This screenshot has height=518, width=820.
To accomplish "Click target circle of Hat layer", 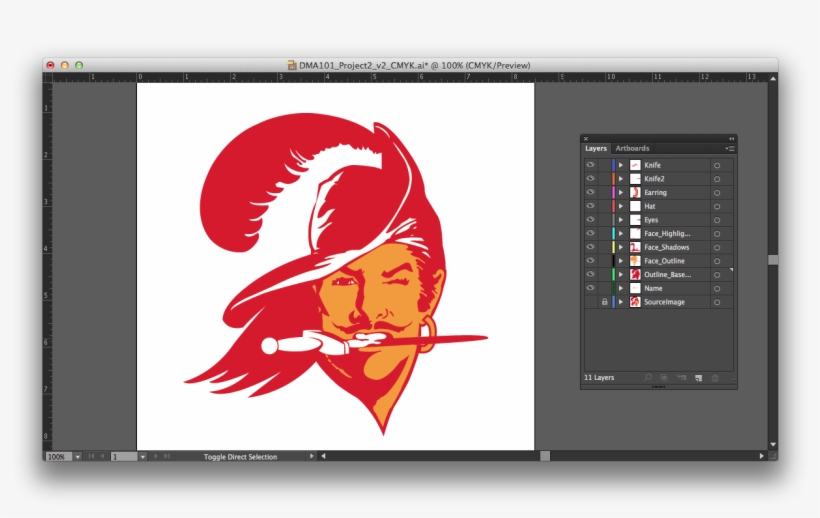I will tap(717, 206).
